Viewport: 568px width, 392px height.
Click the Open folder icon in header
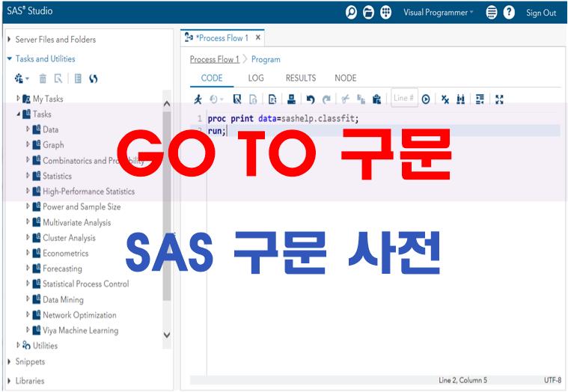click(368, 12)
